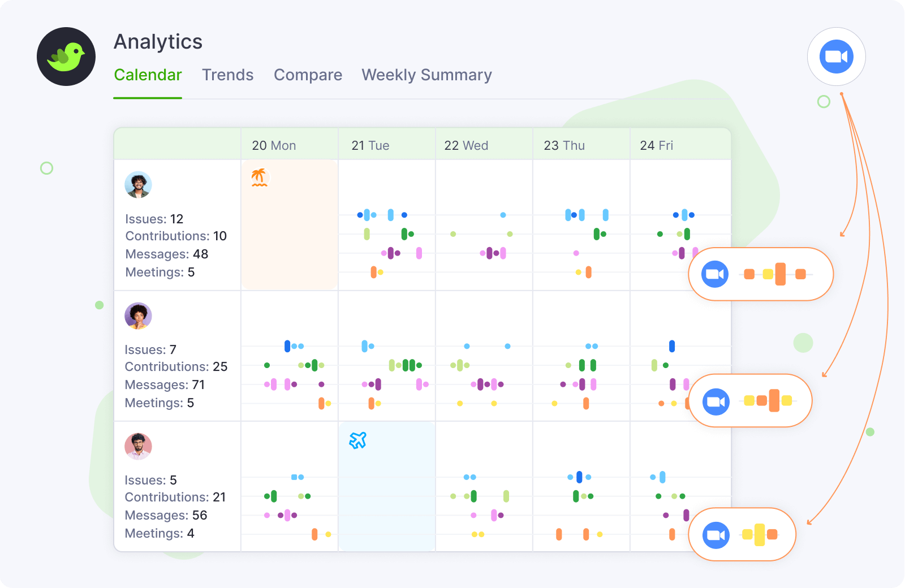The height and width of the screenshot is (588, 905).
Task: Select the 22 Wed column header
Action: click(466, 145)
